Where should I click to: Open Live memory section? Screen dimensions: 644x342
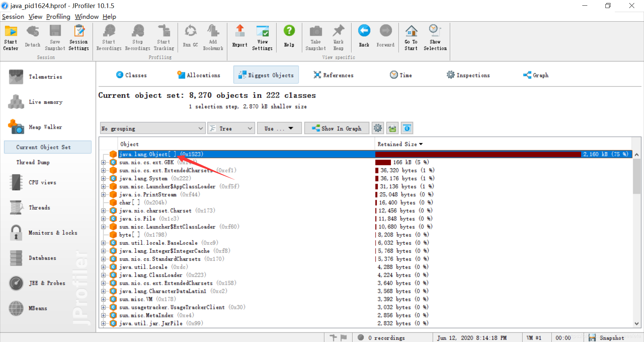pos(36,102)
